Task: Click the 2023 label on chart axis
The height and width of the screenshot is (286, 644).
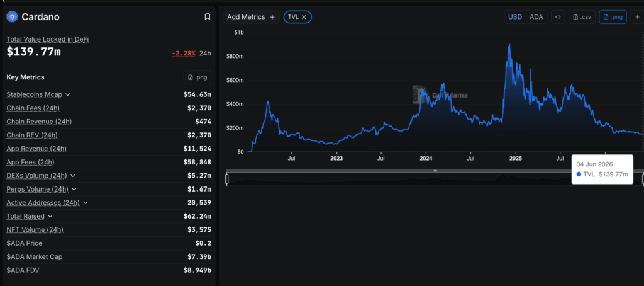Action: click(336, 158)
